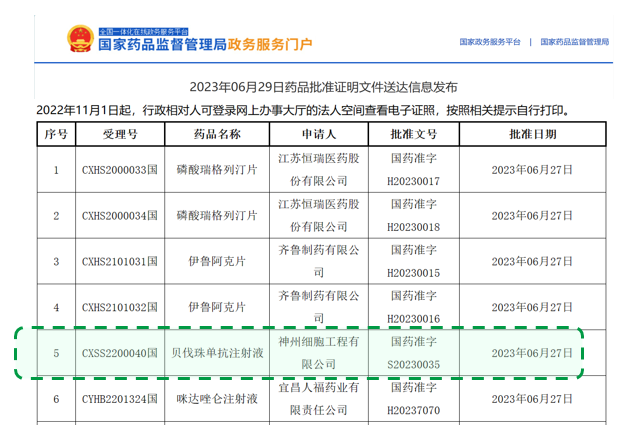Click the 药品名称 column header

[x=217, y=134]
